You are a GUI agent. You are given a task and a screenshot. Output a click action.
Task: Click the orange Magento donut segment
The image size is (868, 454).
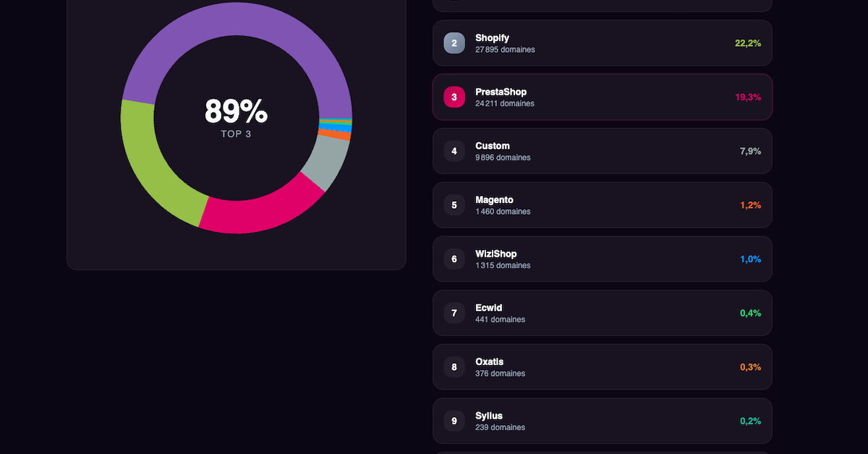point(344,135)
